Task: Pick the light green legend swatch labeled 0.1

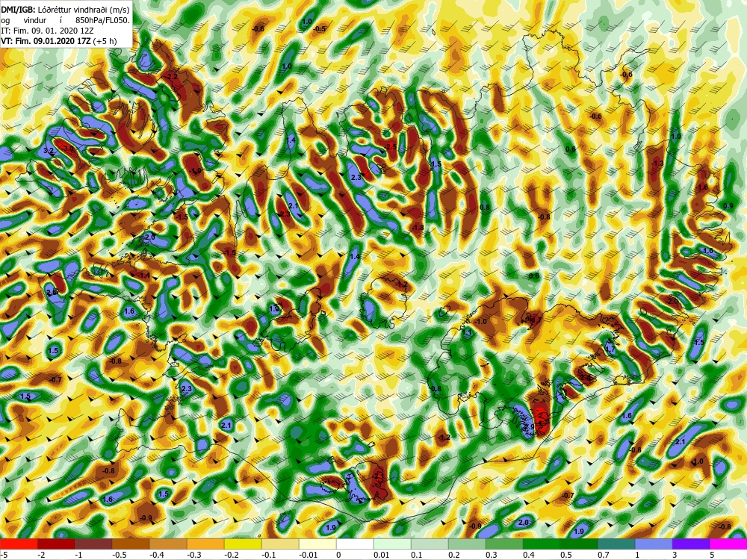Action: pos(430,544)
